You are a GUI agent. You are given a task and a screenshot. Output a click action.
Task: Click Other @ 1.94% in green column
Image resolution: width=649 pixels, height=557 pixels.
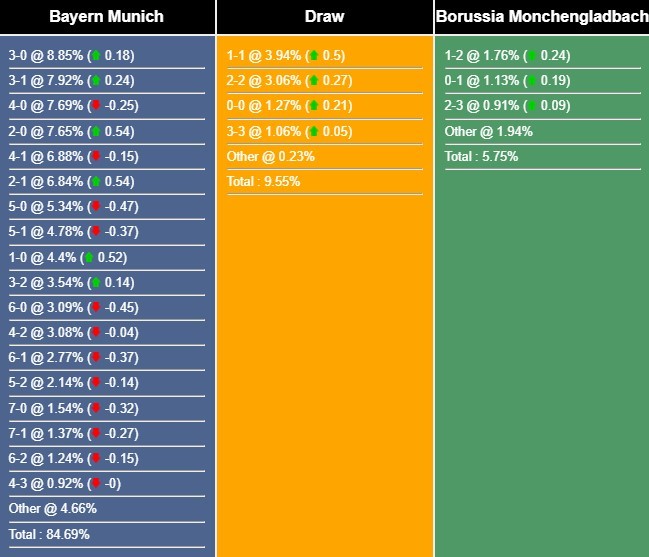click(x=488, y=131)
